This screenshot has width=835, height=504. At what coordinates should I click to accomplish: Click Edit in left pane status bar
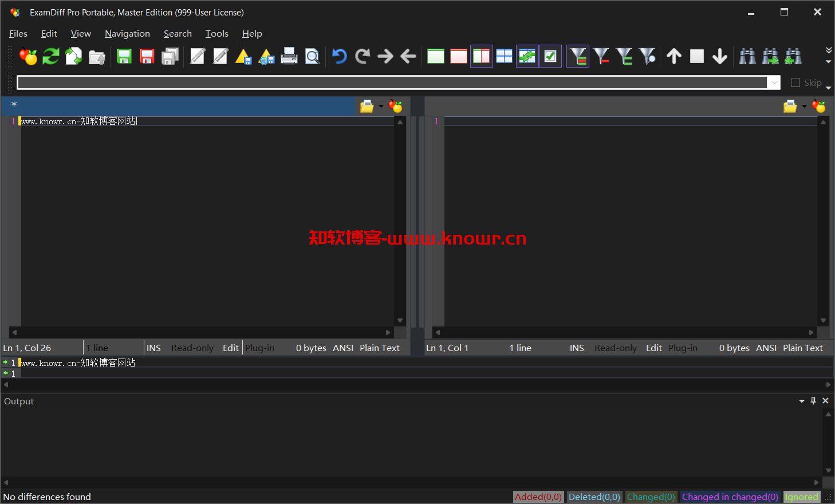pos(231,348)
